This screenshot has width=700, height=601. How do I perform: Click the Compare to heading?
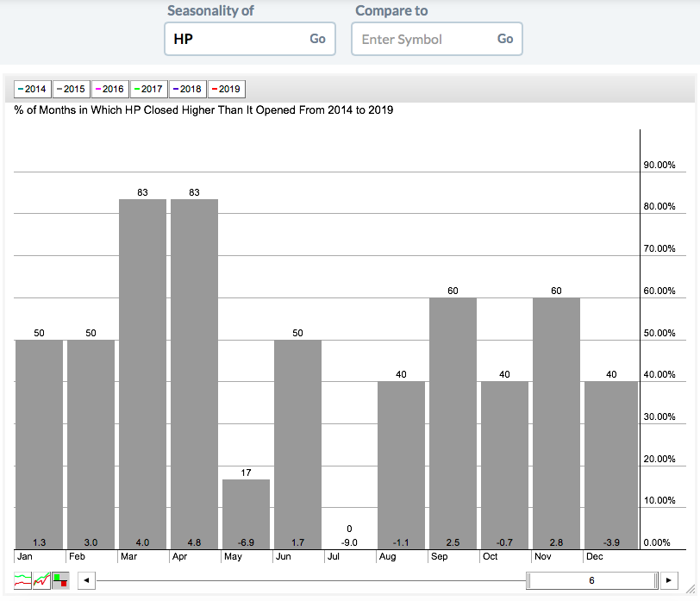pyautogui.click(x=391, y=10)
